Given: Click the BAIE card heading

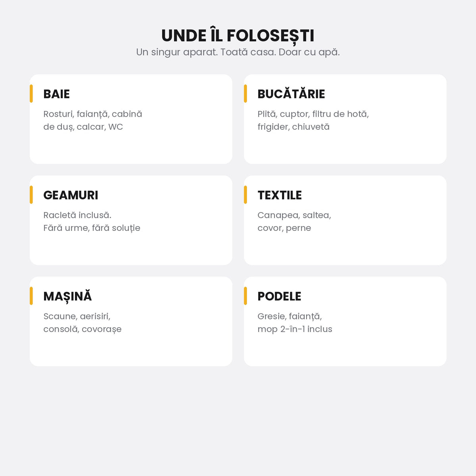Looking at the screenshot, I should click(x=56, y=94).
